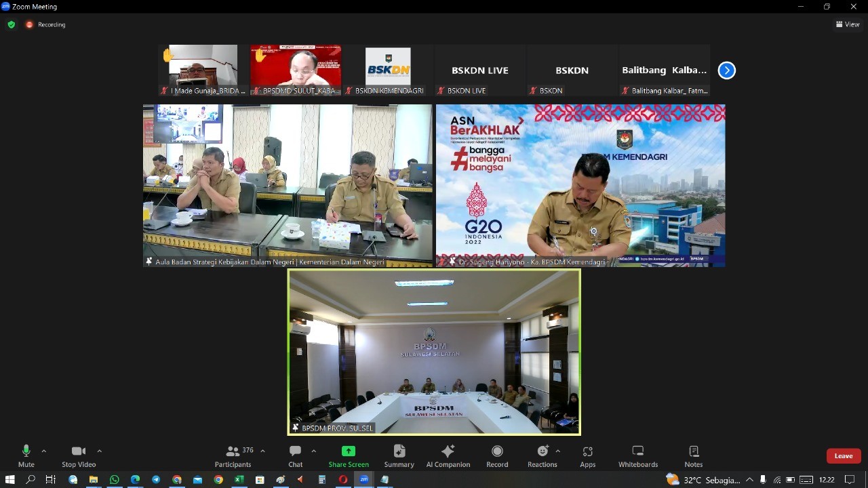Open the AI Companion panel
The height and width of the screenshot is (488, 868).
click(x=448, y=455)
